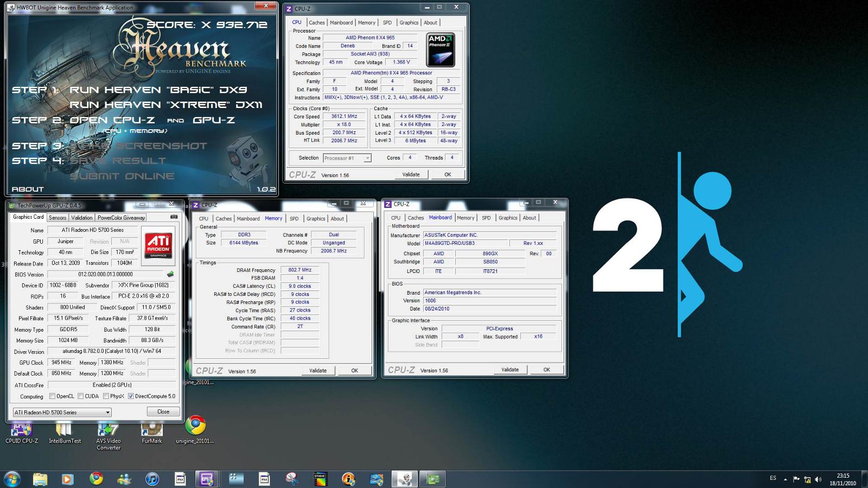Open the Studio film taskbar icon

tap(320, 479)
